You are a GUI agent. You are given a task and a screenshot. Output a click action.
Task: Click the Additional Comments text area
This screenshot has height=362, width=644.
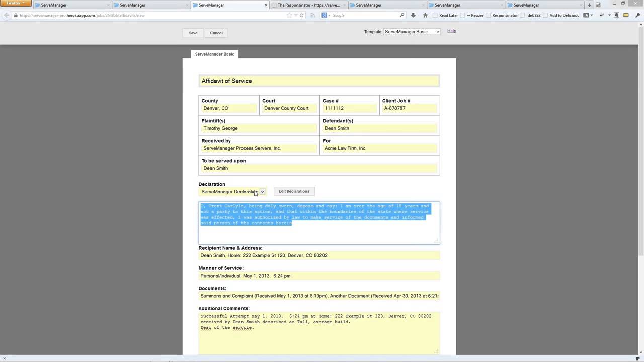click(319, 333)
